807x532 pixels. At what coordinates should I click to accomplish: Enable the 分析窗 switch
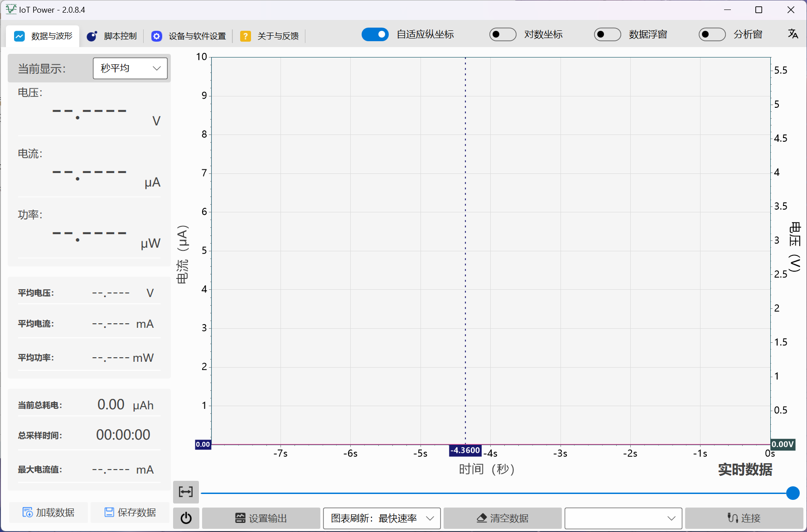tap(712, 34)
